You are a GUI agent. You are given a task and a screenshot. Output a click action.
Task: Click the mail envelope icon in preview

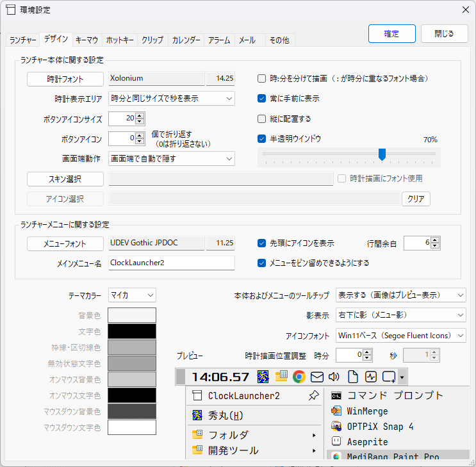coord(317,377)
